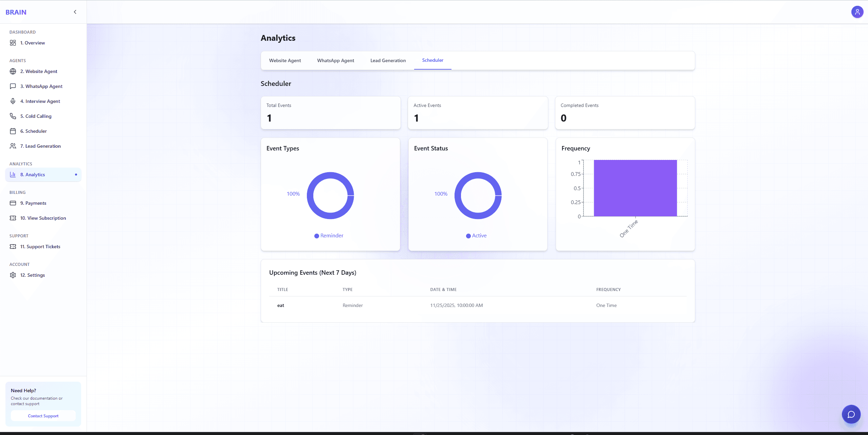Screen dimensions: 868x435
Task: Click the 'Reminder' type cell in table
Action: point(352,305)
